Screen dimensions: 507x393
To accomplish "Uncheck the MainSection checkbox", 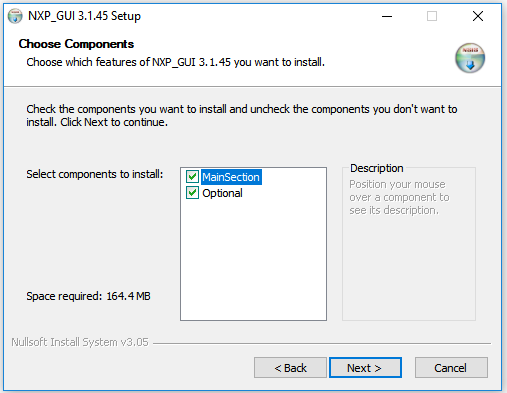I will (x=192, y=177).
